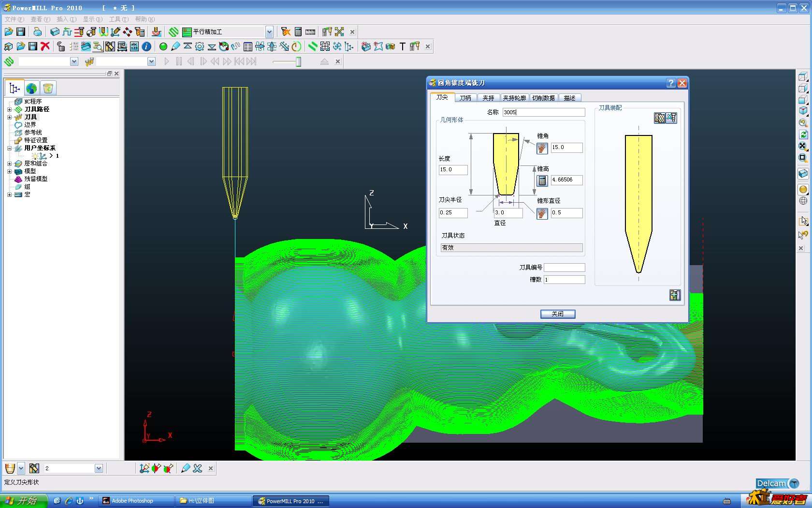Switch to the 夹持 tab in dialog

pyautogui.click(x=488, y=98)
